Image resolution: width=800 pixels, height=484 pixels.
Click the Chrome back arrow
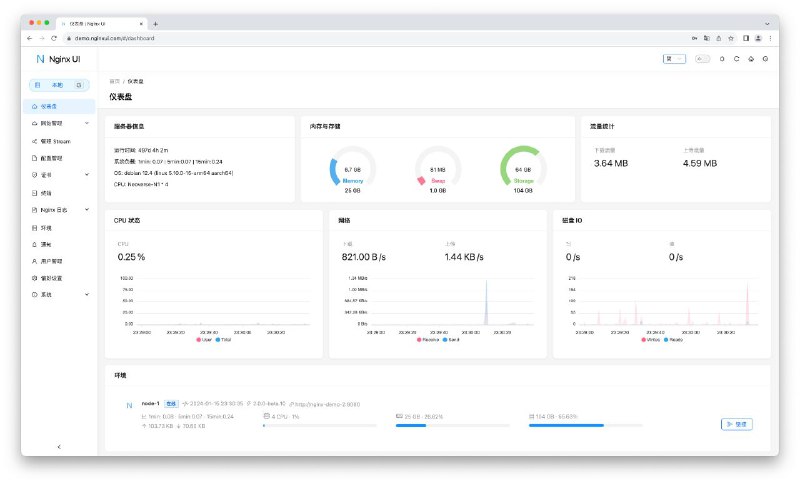pyautogui.click(x=29, y=38)
